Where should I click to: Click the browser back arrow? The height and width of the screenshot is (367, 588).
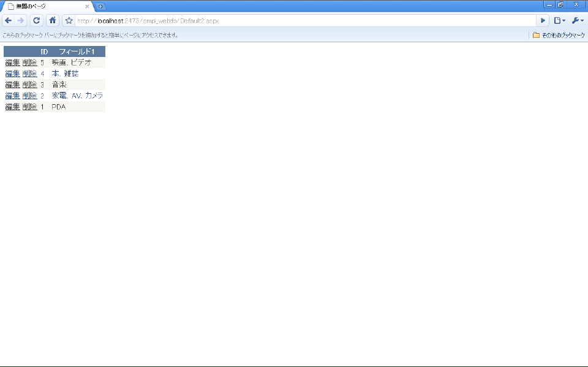pyautogui.click(x=8, y=21)
